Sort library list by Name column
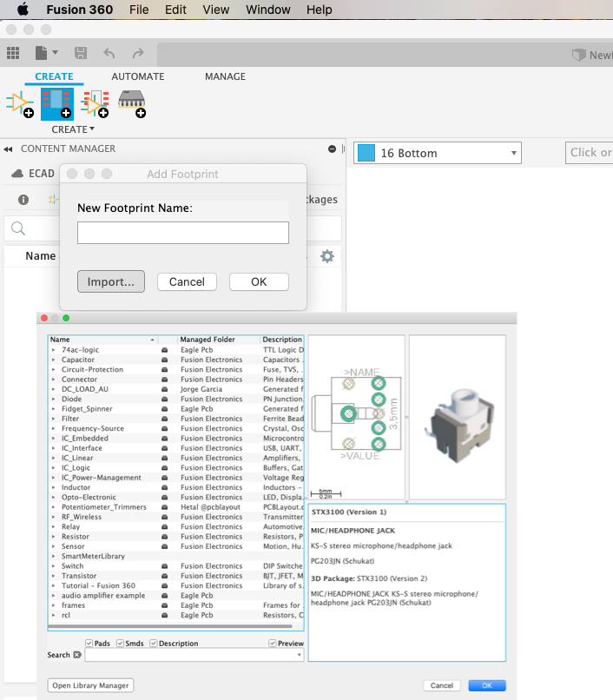 102,340
